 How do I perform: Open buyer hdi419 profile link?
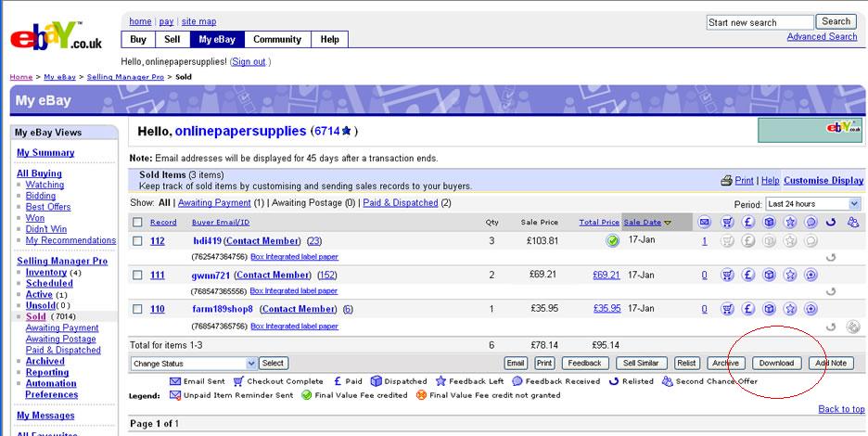207,241
